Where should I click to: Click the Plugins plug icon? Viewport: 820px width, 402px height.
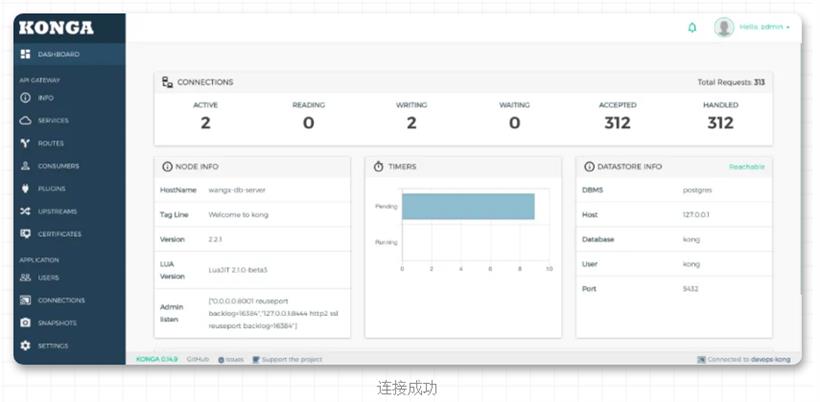25,189
